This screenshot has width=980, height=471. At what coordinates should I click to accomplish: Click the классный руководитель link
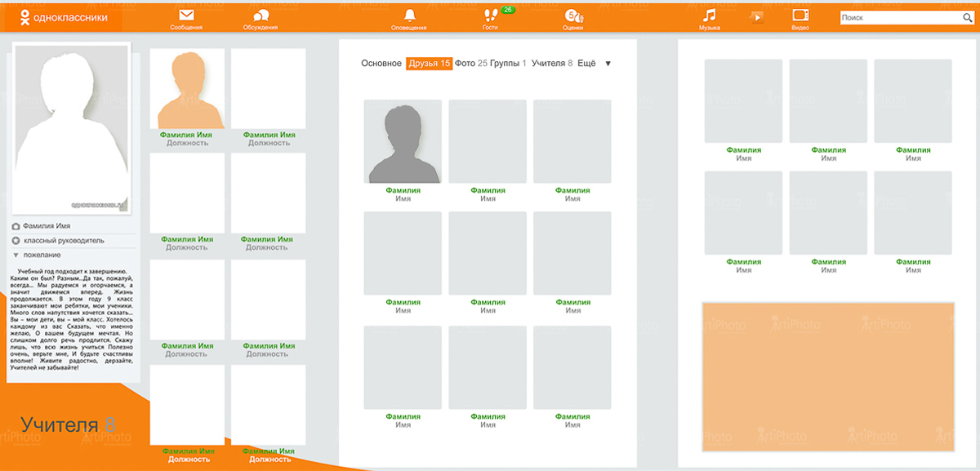(x=64, y=241)
